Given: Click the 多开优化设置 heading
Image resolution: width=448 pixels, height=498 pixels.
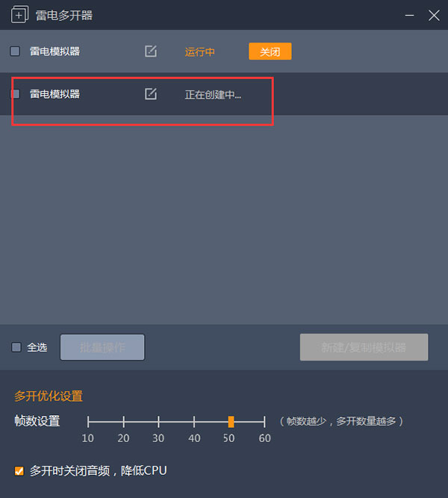Looking at the screenshot, I should pyautogui.click(x=49, y=396).
